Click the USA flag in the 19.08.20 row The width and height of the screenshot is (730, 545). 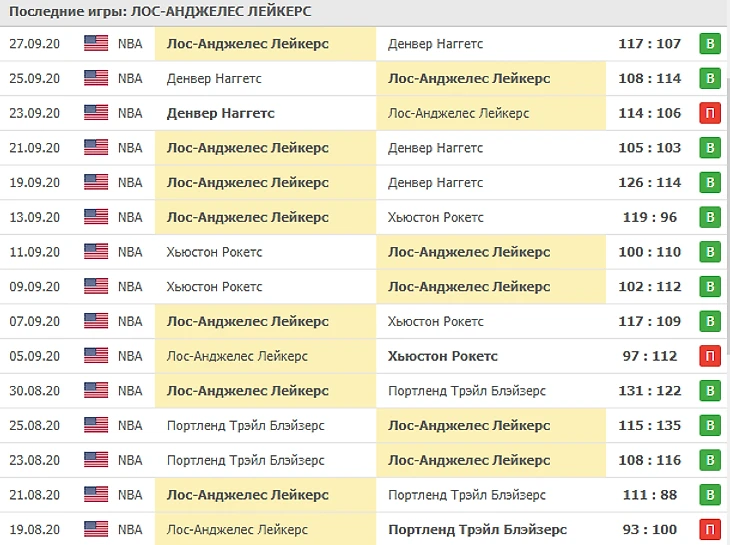[96, 529]
